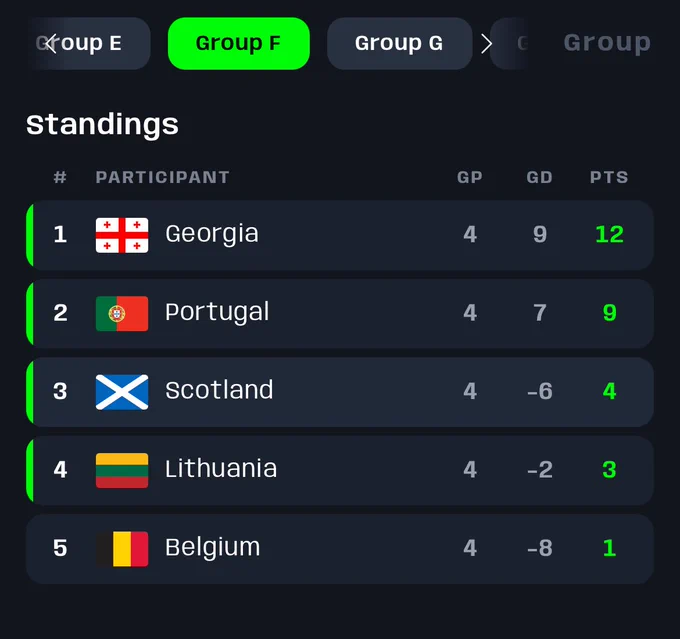Sort by the PTS column header
Viewport: 680px width, 639px height.
coord(609,177)
